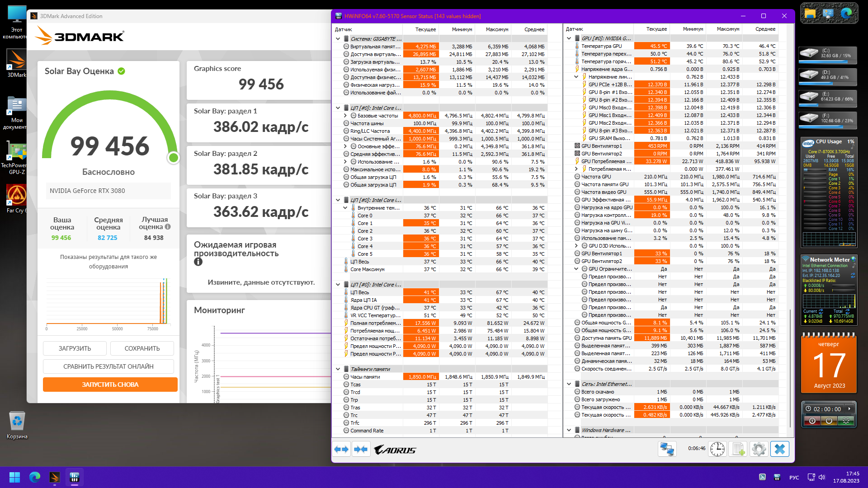Click the СОХРАНИТЬ button
The image size is (868, 488).
[x=142, y=348]
